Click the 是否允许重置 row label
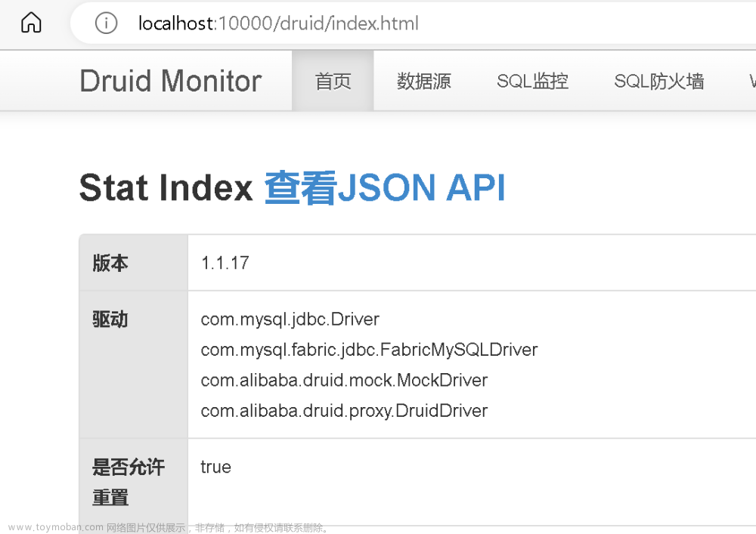Image resolution: width=756 pixels, height=534 pixels. tap(129, 482)
